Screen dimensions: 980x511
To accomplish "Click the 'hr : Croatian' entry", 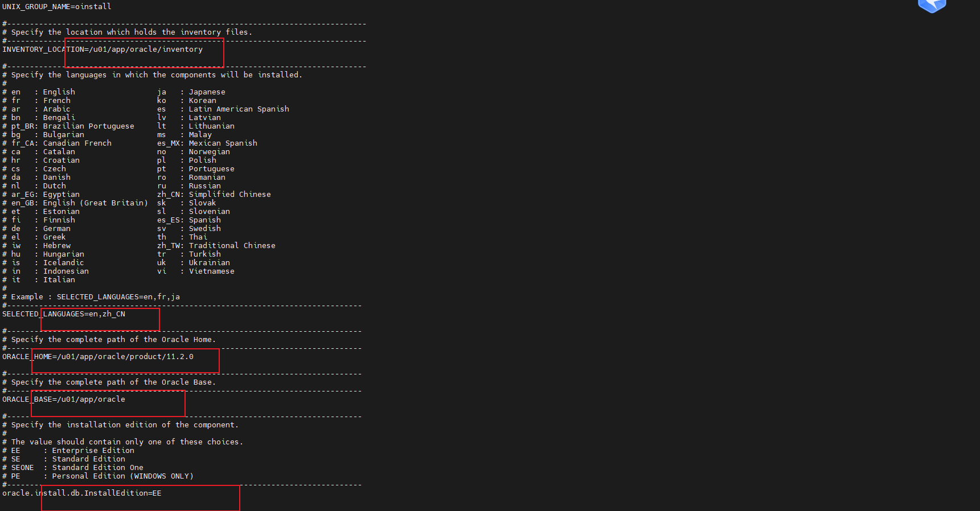I will click(x=46, y=160).
